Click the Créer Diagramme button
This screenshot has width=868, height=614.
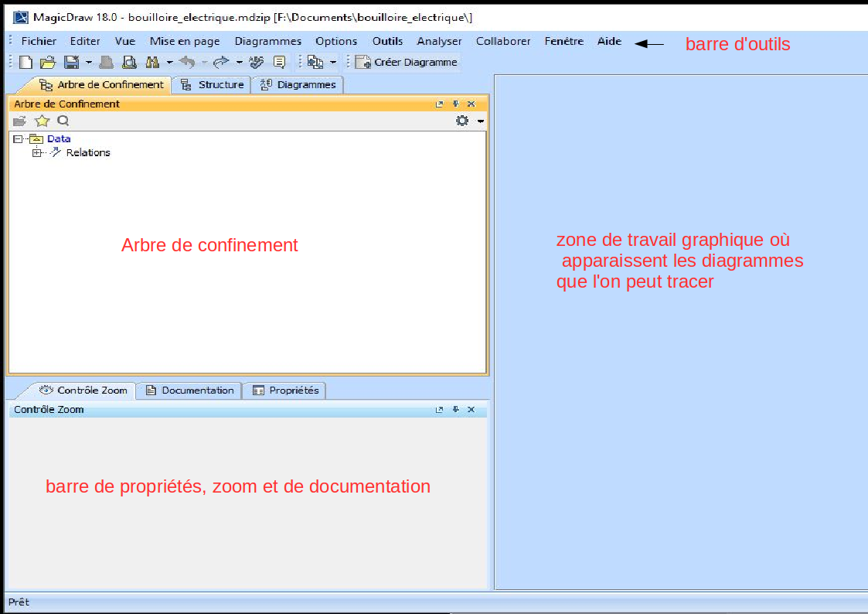(407, 63)
